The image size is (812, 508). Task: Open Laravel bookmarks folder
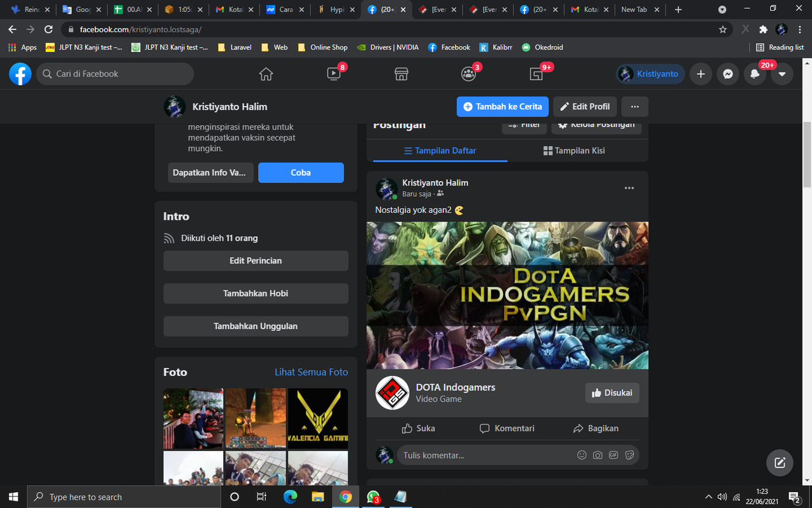234,47
